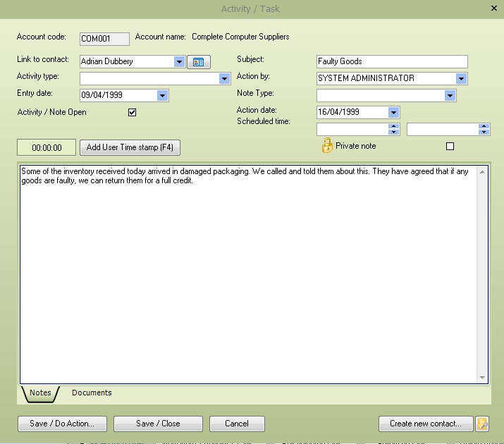Open contact card icon next to Adrian Dubbery
504x444 pixels.
point(199,62)
